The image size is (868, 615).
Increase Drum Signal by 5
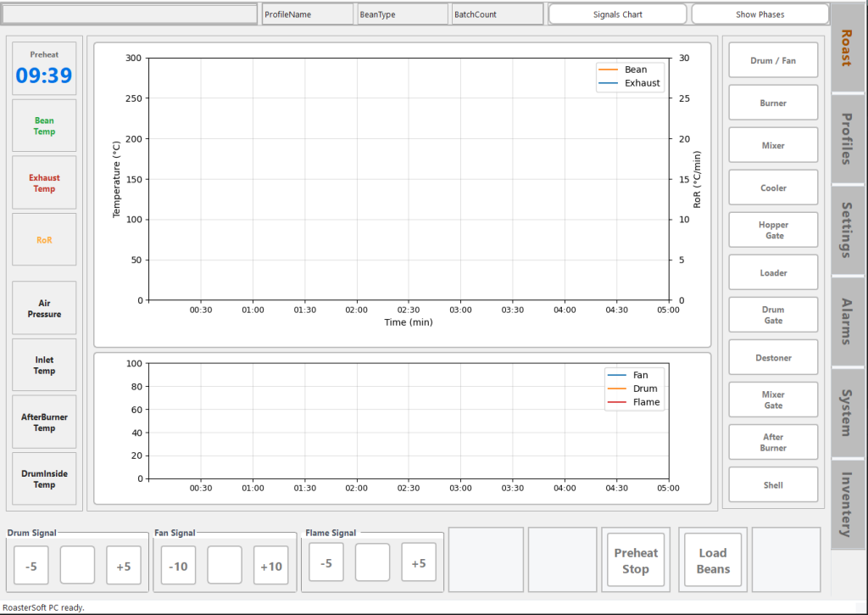(124, 566)
